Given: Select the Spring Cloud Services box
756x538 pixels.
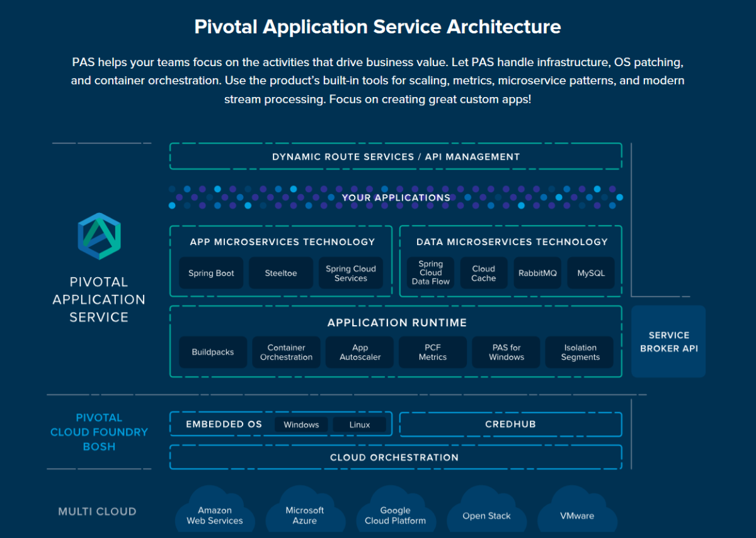Looking at the screenshot, I should [351, 273].
